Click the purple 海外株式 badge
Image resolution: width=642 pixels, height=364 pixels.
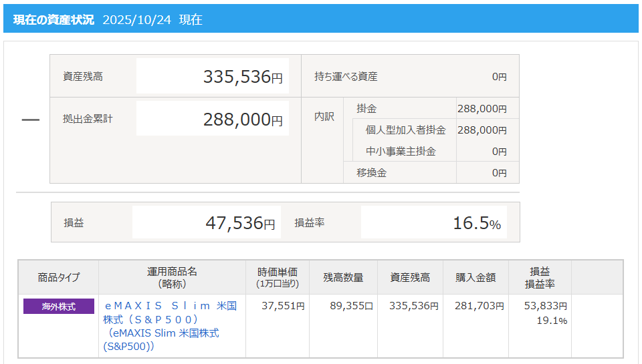[x=59, y=307]
